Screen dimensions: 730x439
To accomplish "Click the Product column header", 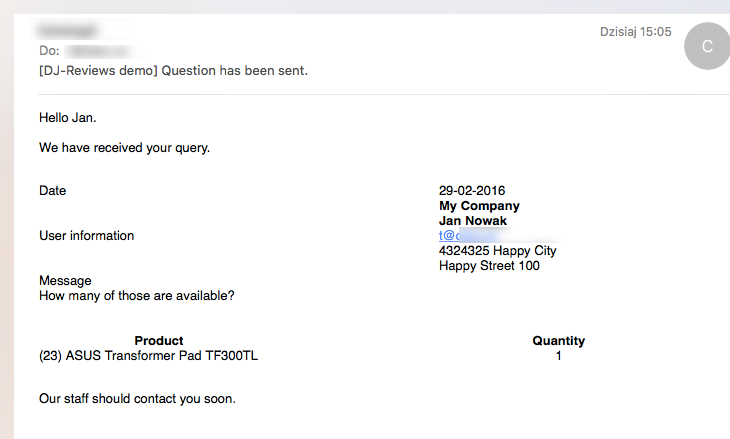I will pyautogui.click(x=159, y=341).
